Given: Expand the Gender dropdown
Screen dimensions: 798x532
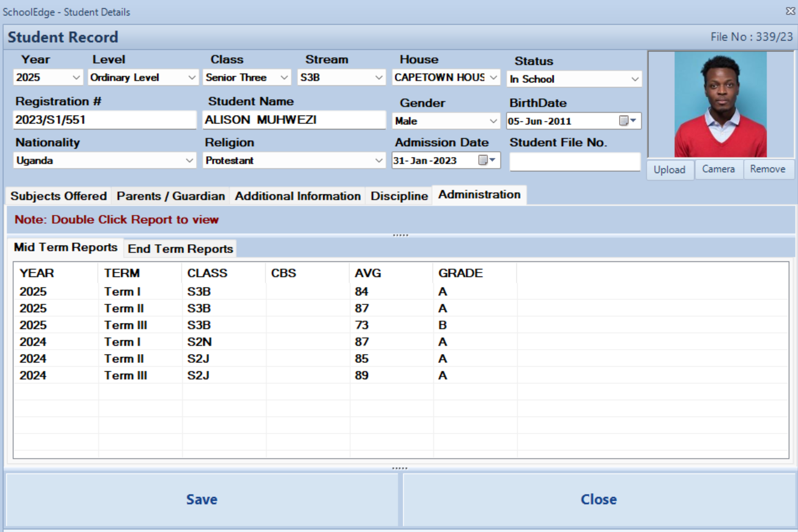Looking at the screenshot, I should 493,121.
